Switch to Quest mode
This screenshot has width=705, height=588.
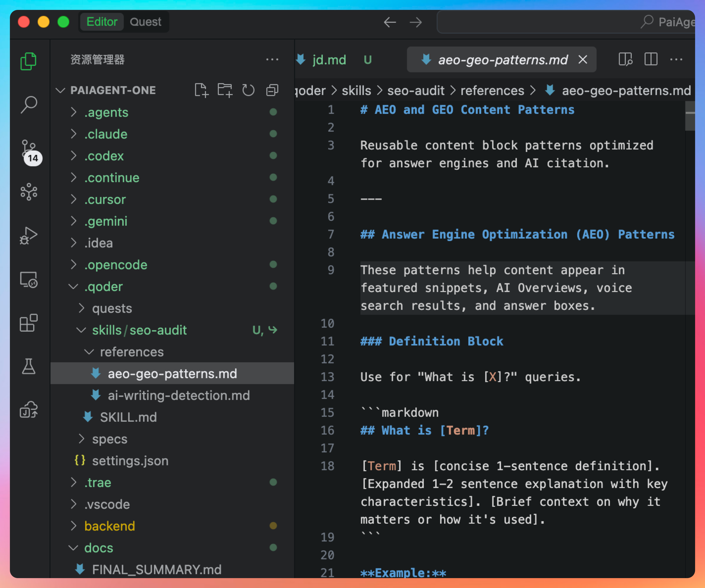[145, 22]
